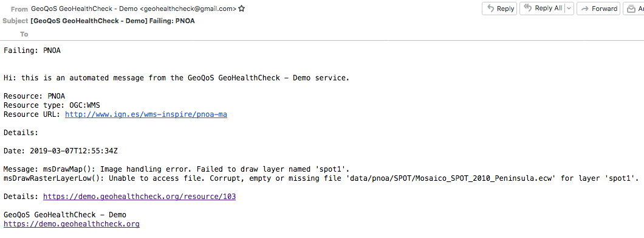The image size is (644, 238).
Task: Click the Subject field label
Action: [x=16, y=21]
